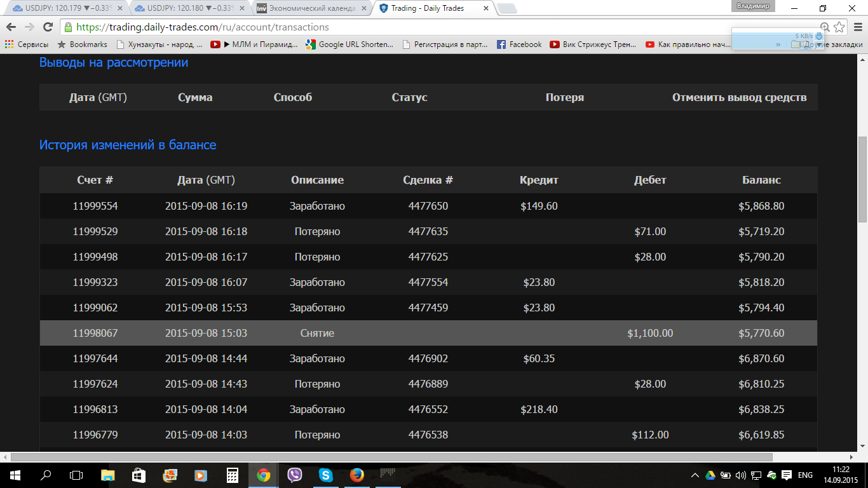The width and height of the screenshot is (868, 488).
Task: Click the date 2015-09-08 14:03
Action: 206,435
